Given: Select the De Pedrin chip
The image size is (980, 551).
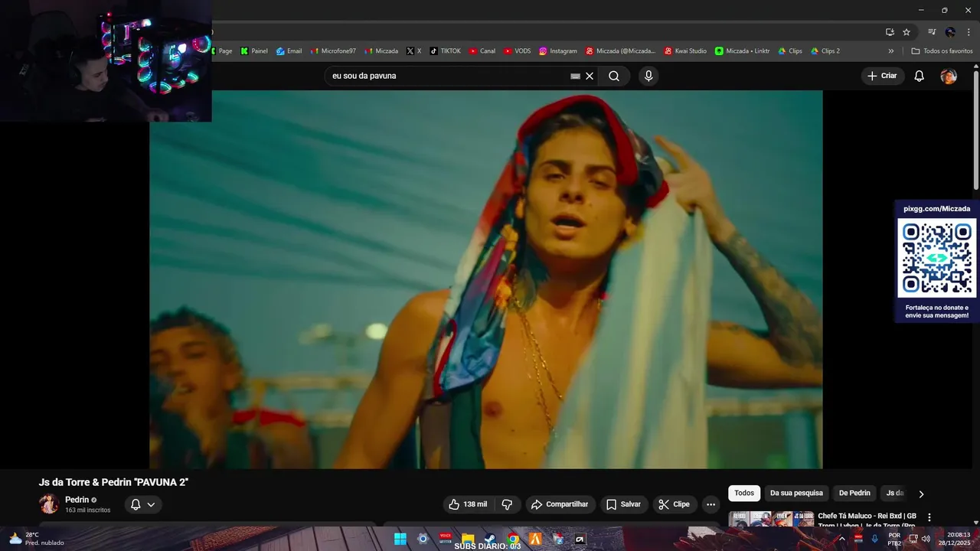Looking at the screenshot, I should pos(854,493).
